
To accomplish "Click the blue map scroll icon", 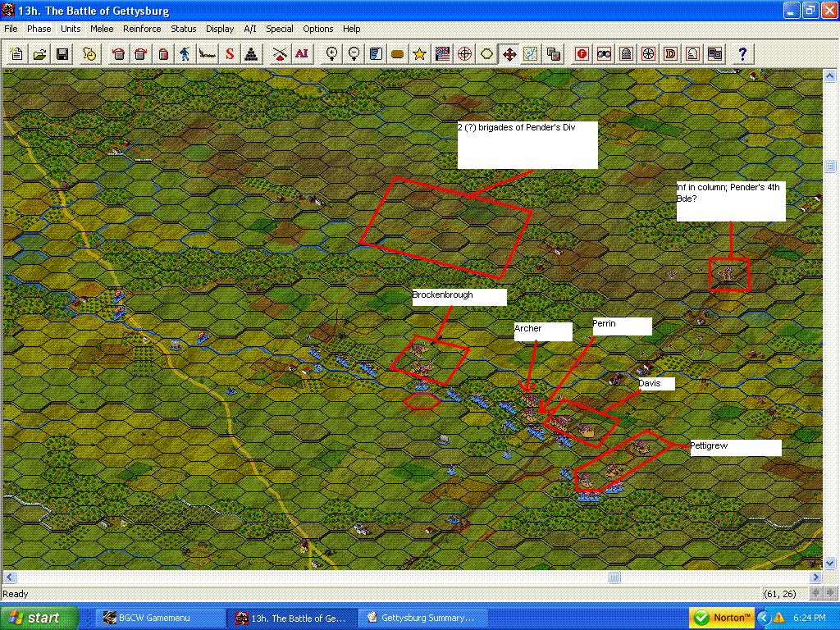I will (376, 53).
